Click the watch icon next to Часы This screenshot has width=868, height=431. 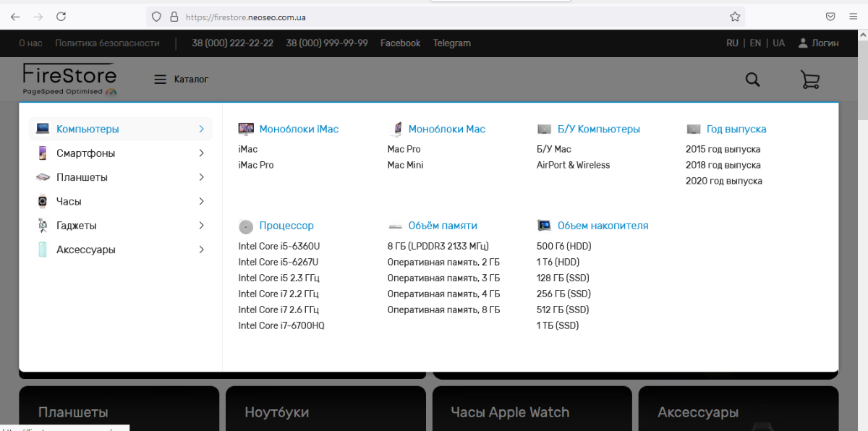[x=43, y=201]
